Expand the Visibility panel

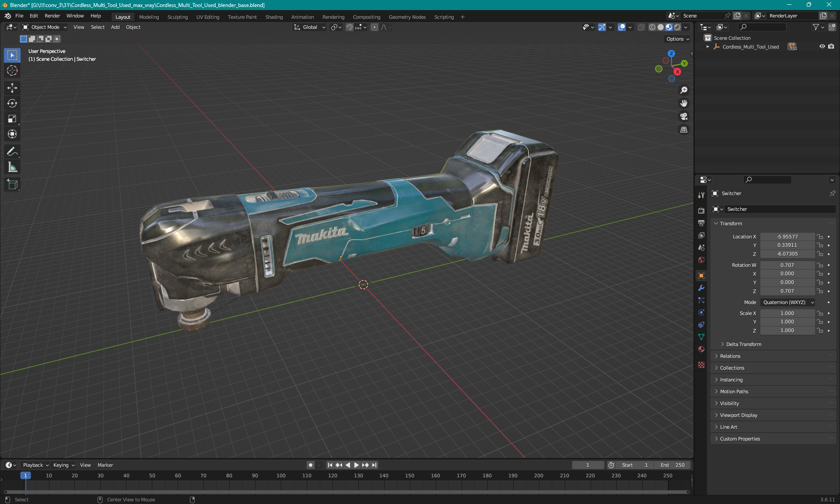point(728,403)
